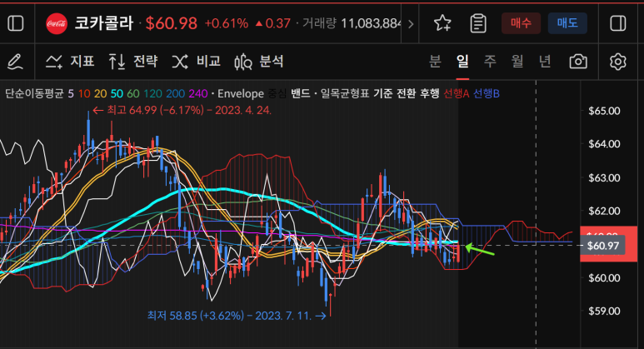
Task: Switch chart to 년 yearly interval
Action: (545, 62)
